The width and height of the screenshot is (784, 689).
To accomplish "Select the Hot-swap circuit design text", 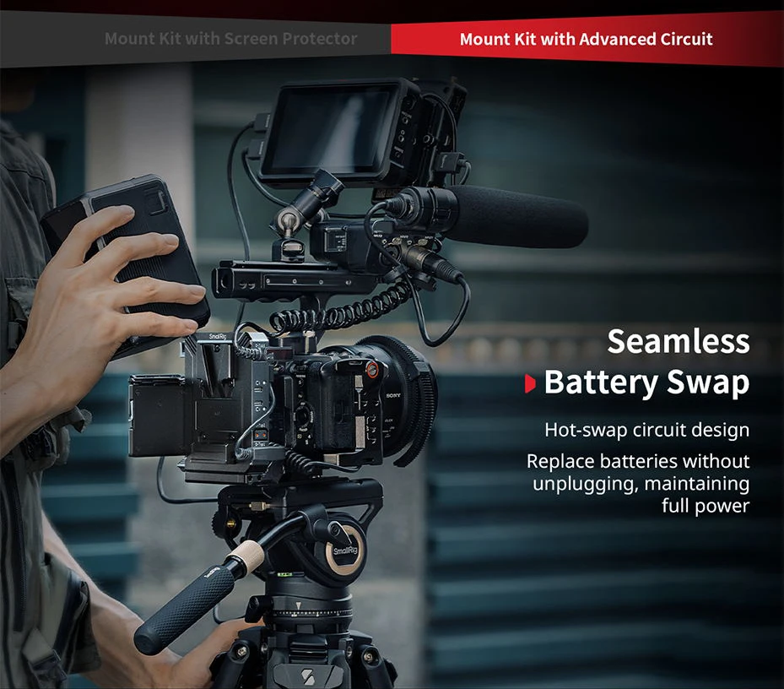I will [646, 430].
